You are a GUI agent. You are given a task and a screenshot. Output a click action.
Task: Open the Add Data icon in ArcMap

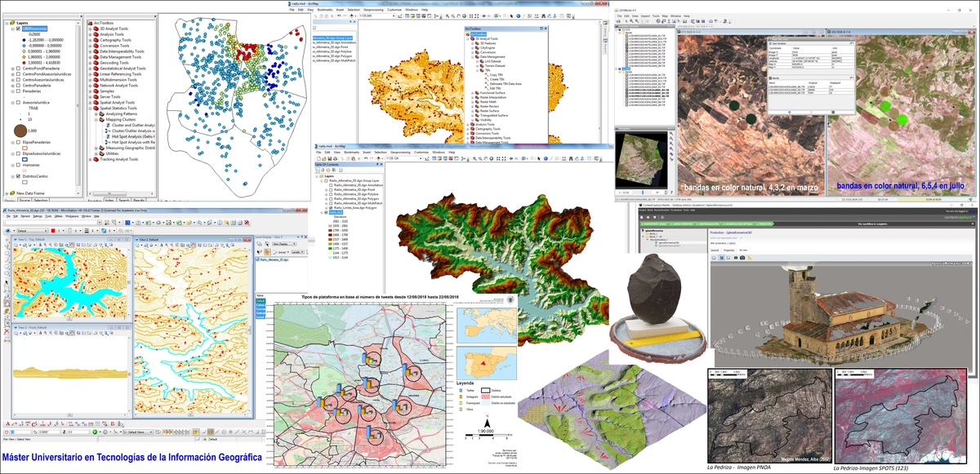[379, 157]
